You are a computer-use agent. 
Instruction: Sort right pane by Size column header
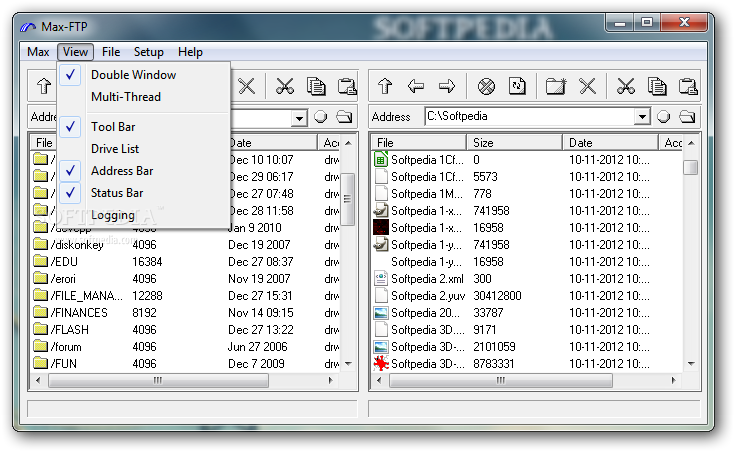coord(514,143)
